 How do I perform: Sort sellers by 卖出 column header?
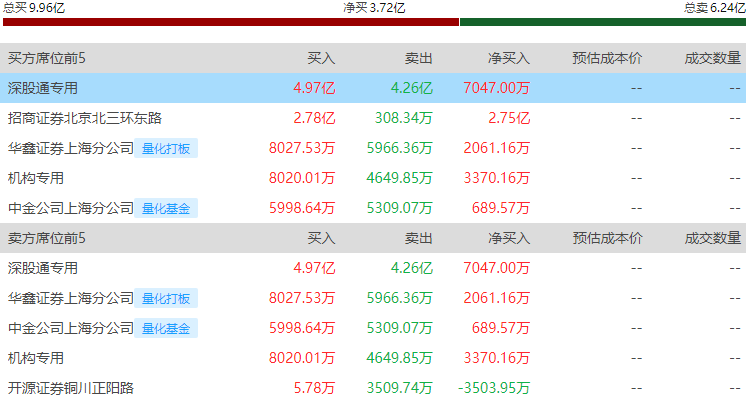point(419,238)
